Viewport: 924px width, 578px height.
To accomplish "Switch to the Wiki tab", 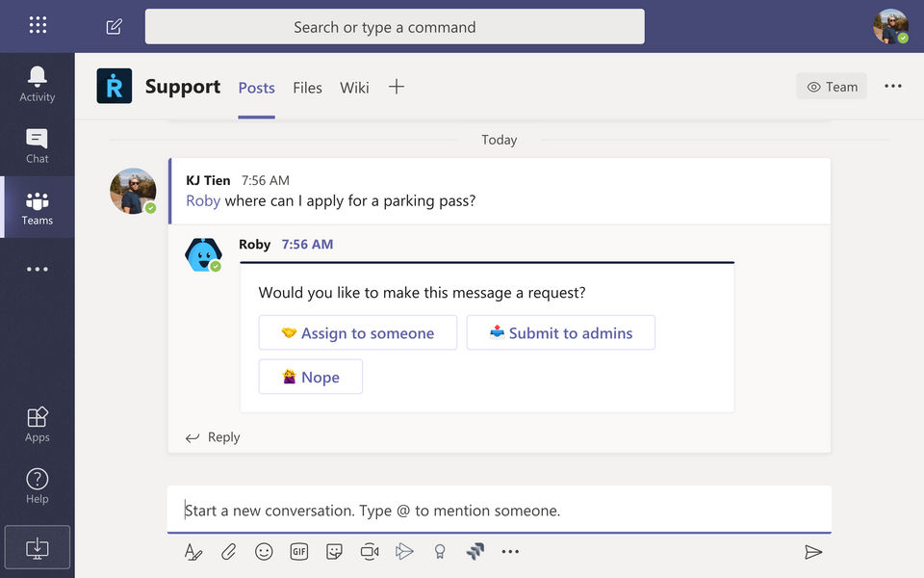I will point(354,88).
